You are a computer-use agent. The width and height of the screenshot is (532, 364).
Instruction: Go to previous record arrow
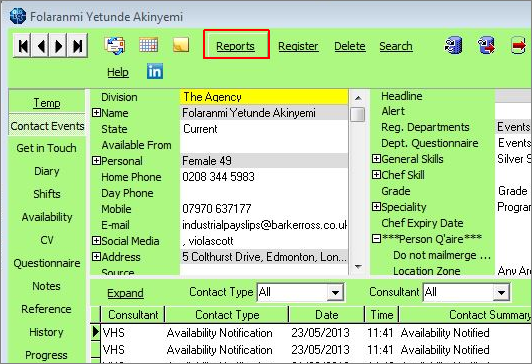pyautogui.click(x=41, y=45)
